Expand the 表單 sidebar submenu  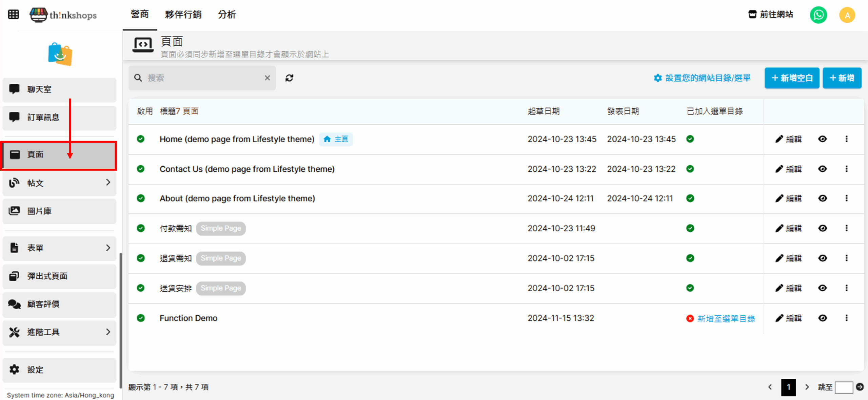108,248
